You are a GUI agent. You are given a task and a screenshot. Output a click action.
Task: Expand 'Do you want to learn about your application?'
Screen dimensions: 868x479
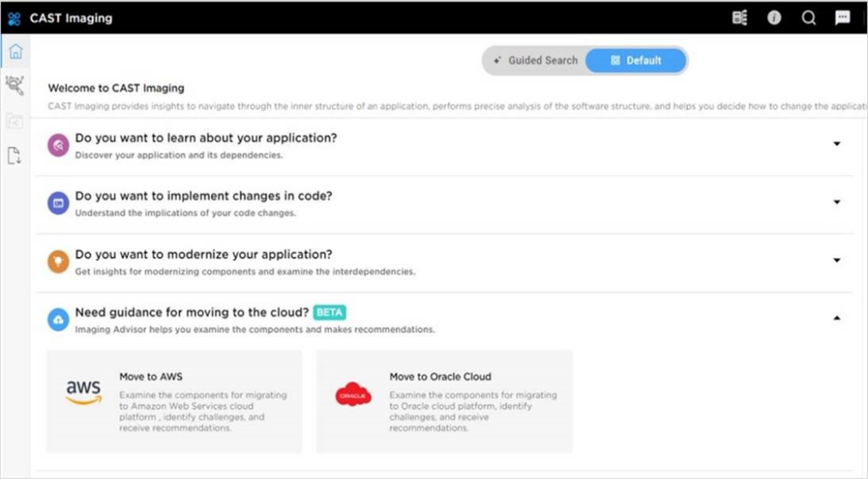click(x=837, y=144)
